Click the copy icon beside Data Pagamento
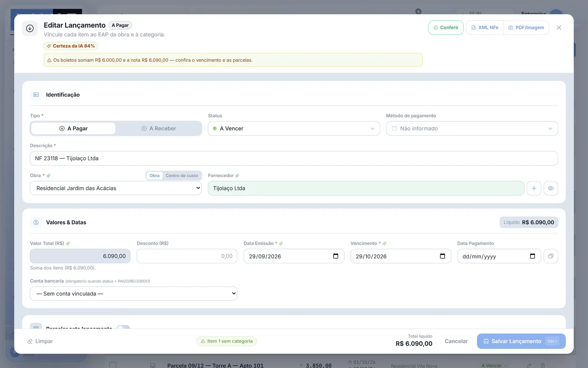588x368 pixels. pos(551,256)
